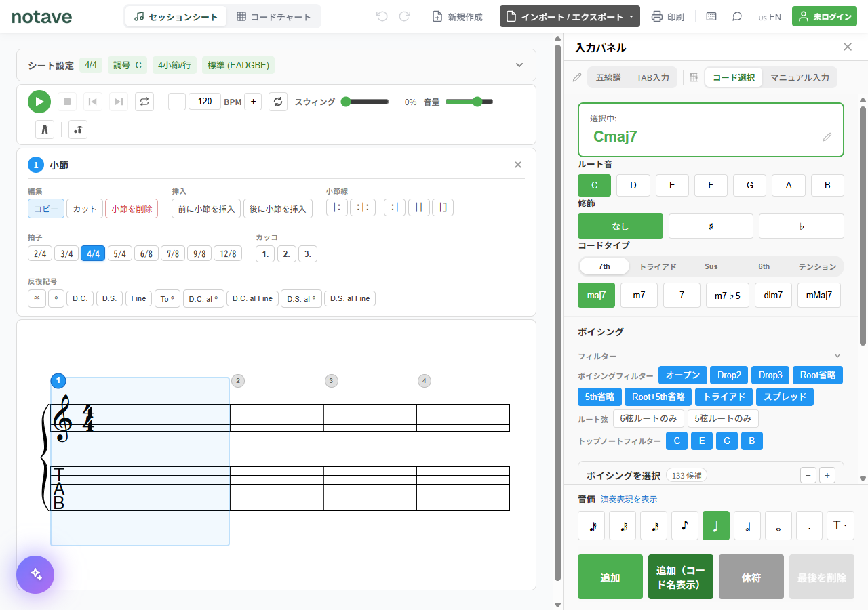
Task: Collapse the フィルター section chevron
Action: 837,356
